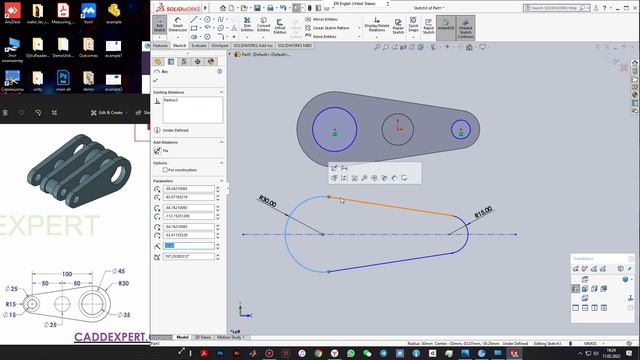Open the Exit Sketch dropdown arrow
This screenshot has height=360, width=640.
(x=159, y=37)
